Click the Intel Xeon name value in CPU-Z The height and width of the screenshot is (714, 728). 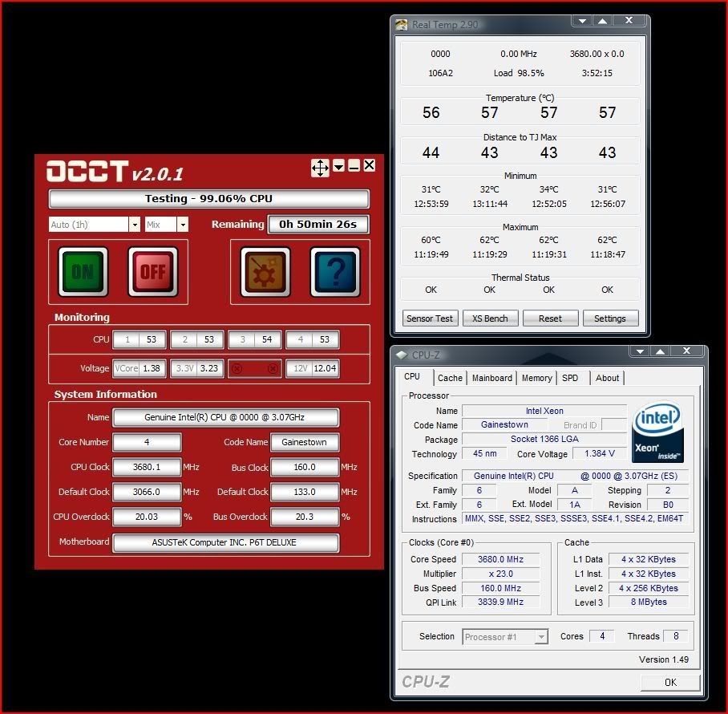[544, 411]
